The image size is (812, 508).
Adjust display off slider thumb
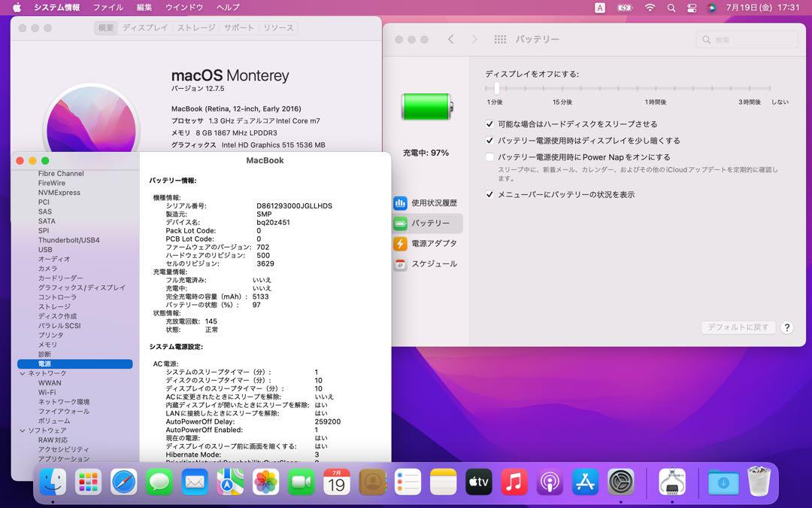[496, 88]
